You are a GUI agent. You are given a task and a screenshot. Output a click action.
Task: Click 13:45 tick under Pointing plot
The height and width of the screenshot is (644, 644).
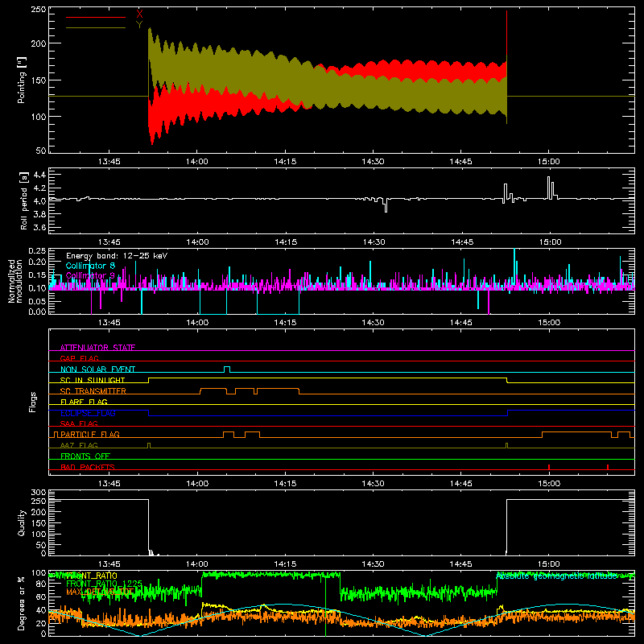tap(109, 162)
